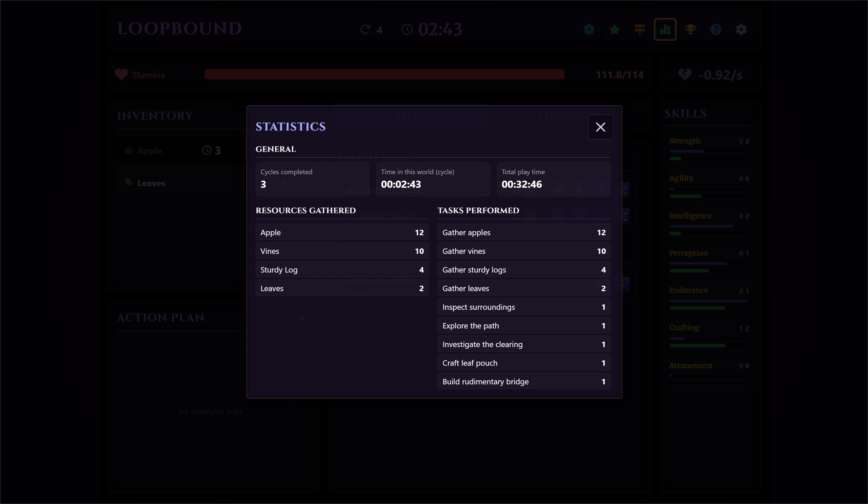
Task: Click the apple icon in Inventory
Action: click(129, 150)
